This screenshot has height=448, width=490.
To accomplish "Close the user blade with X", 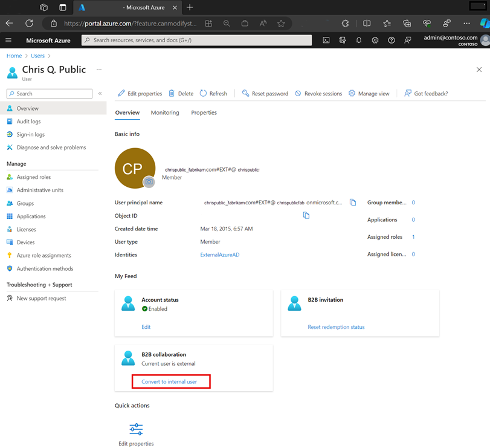I will click(479, 70).
